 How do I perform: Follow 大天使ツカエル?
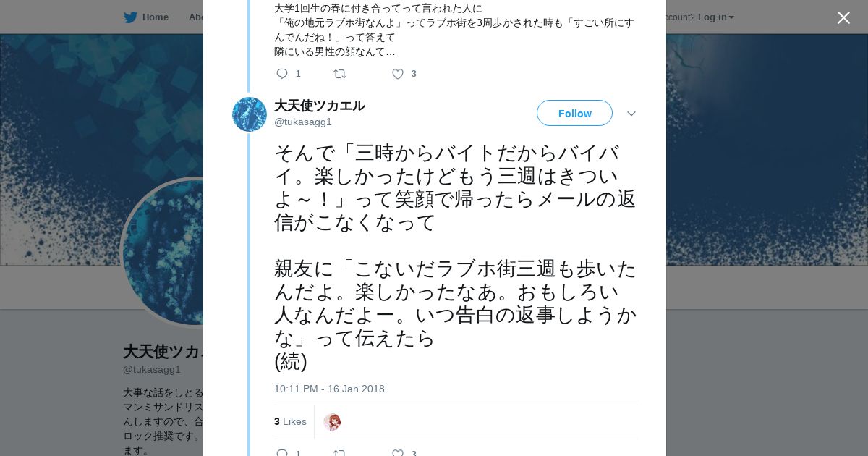pyautogui.click(x=574, y=114)
